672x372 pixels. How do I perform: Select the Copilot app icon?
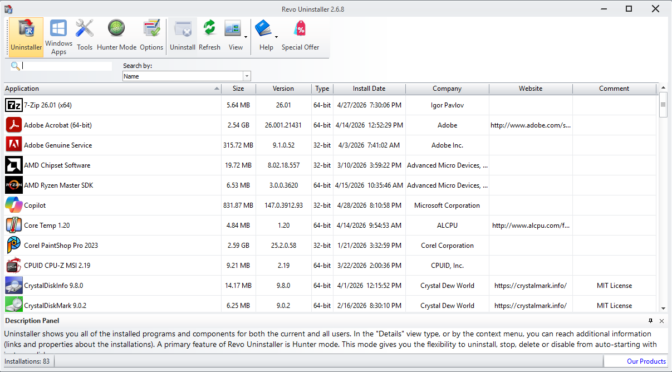(x=14, y=205)
